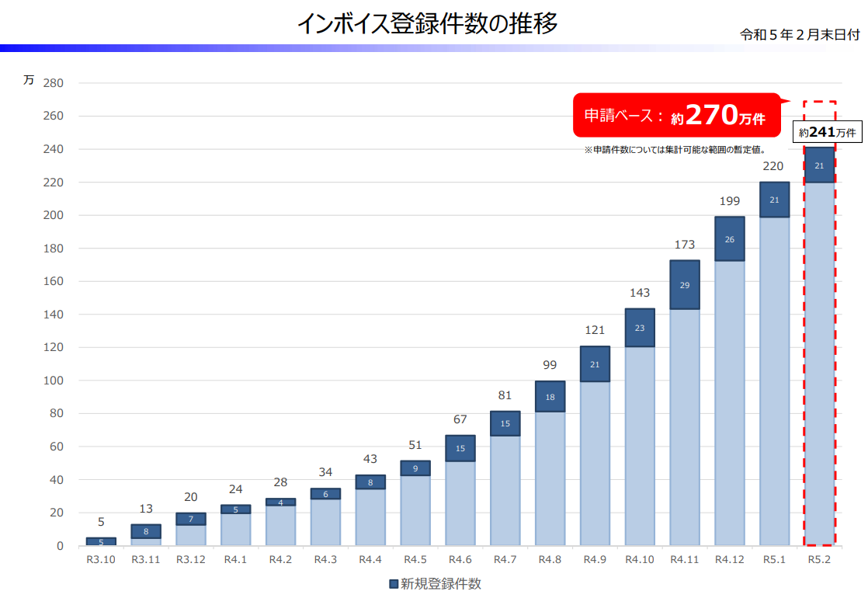Click the total value 173 above R4.11
868x612 pixels.
684,245
